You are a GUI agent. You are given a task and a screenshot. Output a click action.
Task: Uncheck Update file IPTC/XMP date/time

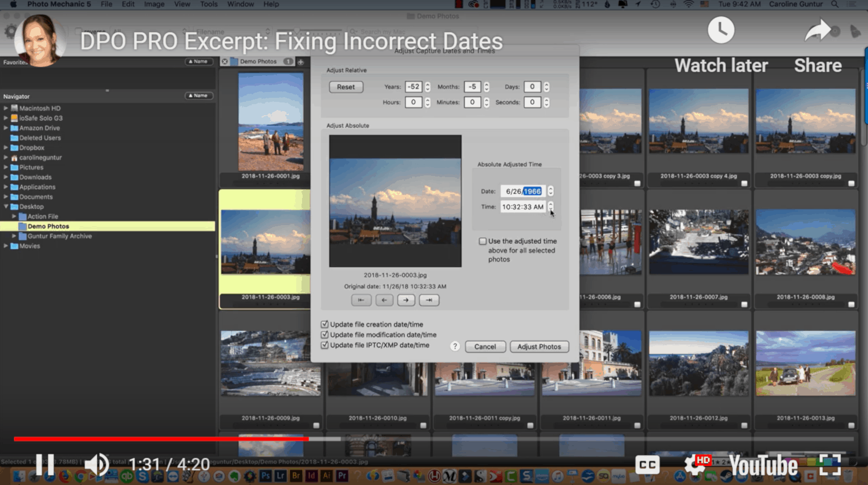click(x=325, y=345)
